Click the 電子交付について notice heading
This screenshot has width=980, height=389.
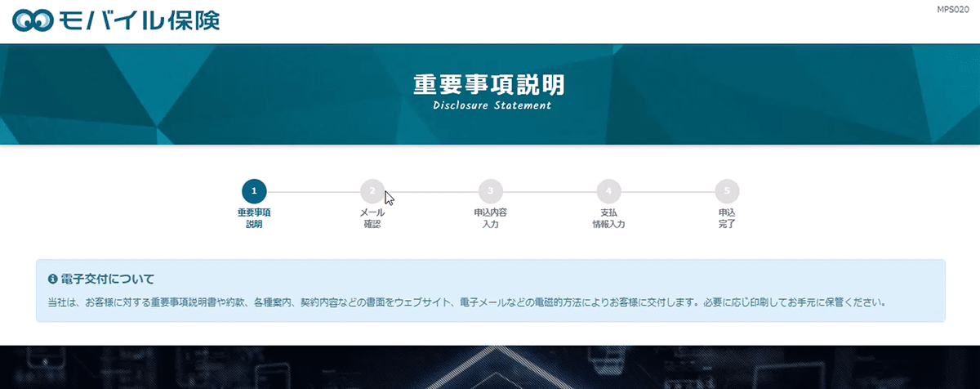(x=107, y=279)
